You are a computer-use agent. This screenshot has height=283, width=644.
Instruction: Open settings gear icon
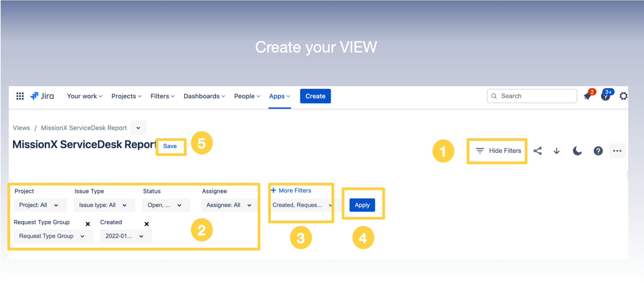click(x=623, y=96)
